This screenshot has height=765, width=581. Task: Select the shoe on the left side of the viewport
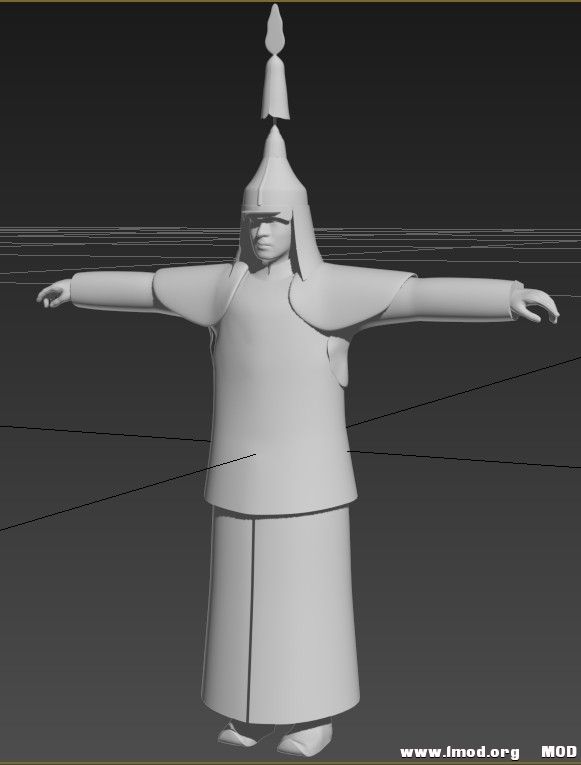point(238,734)
